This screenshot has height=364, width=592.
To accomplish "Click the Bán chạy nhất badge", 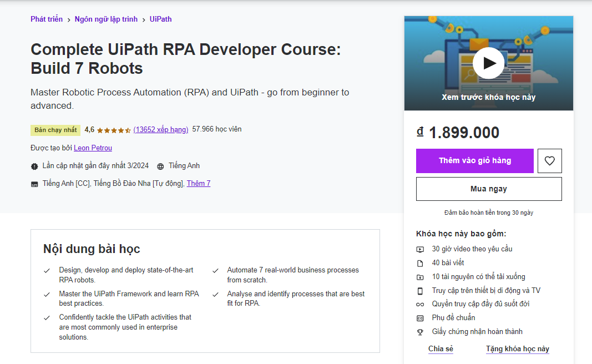I will [55, 130].
